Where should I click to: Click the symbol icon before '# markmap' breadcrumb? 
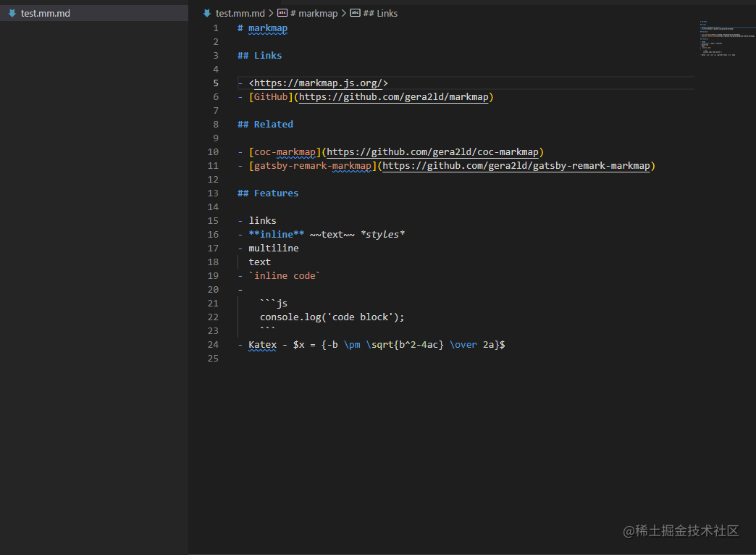click(282, 13)
